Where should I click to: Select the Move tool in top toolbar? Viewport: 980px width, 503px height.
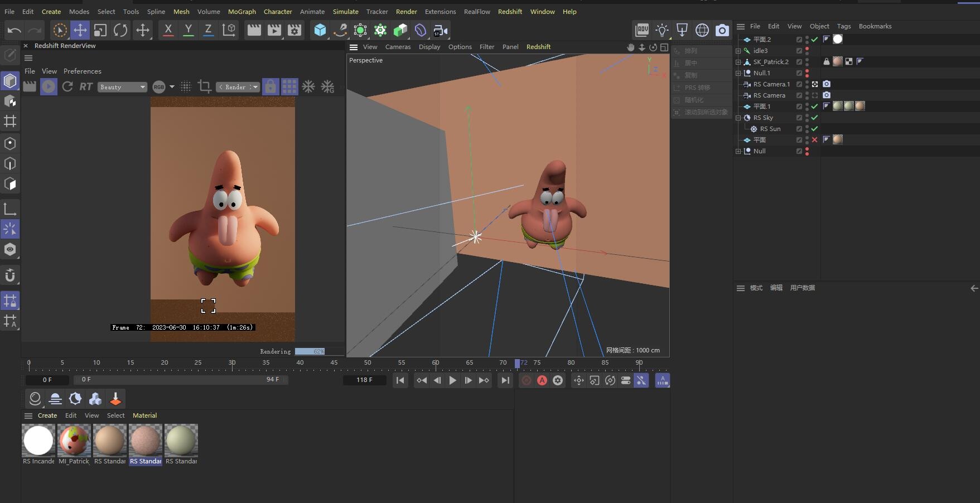pos(80,30)
